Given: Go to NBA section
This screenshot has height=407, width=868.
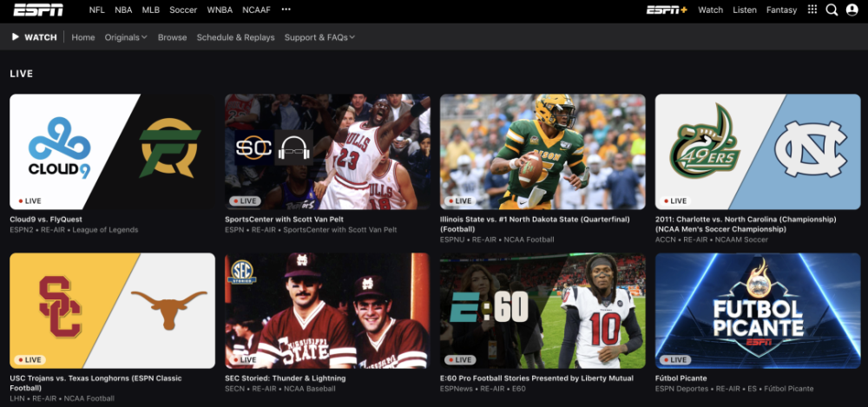Looking at the screenshot, I should (123, 10).
